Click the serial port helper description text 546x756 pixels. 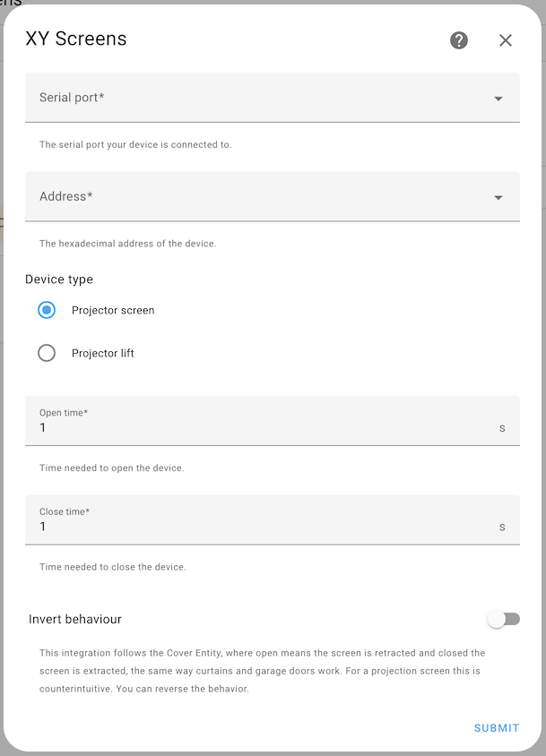click(135, 144)
